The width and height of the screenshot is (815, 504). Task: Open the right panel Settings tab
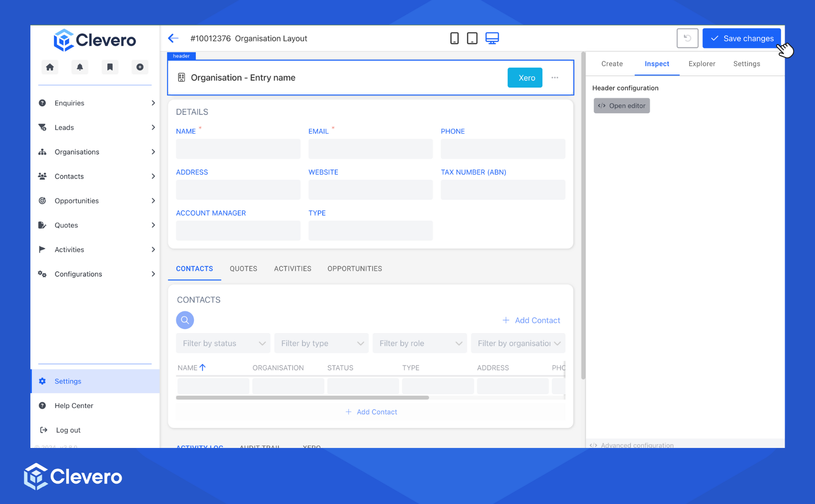[747, 64]
